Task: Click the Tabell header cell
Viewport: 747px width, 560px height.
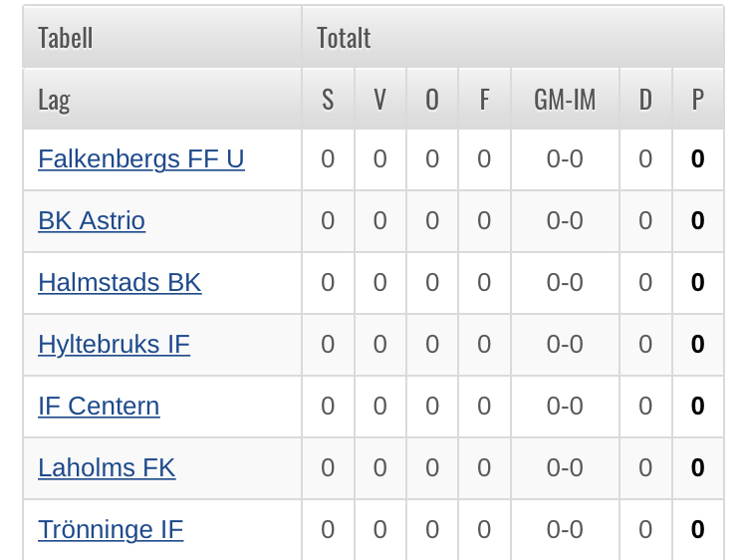Action: tap(66, 38)
